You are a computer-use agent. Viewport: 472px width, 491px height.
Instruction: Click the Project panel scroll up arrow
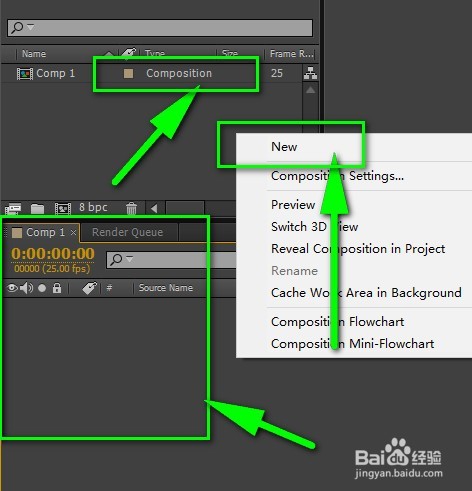(310, 90)
